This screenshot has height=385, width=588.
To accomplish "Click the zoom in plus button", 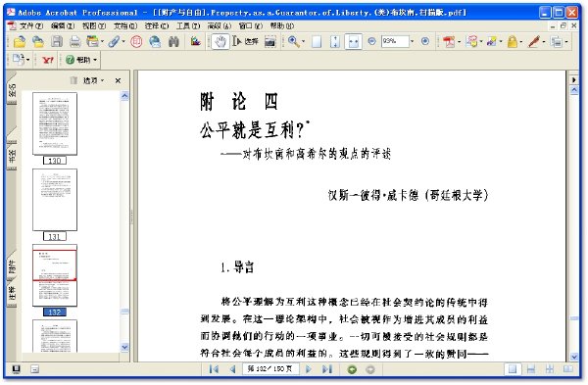I will pyautogui.click(x=425, y=41).
